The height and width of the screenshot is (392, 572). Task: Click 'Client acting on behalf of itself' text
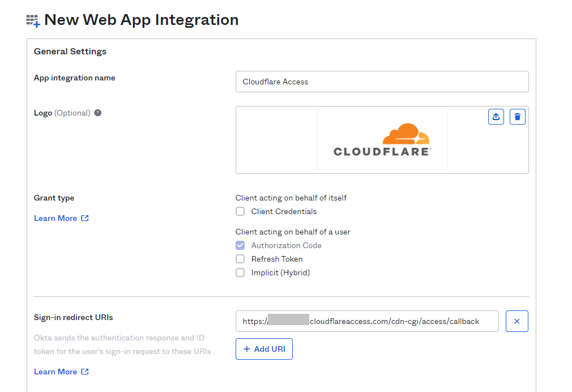tap(291, 198)
